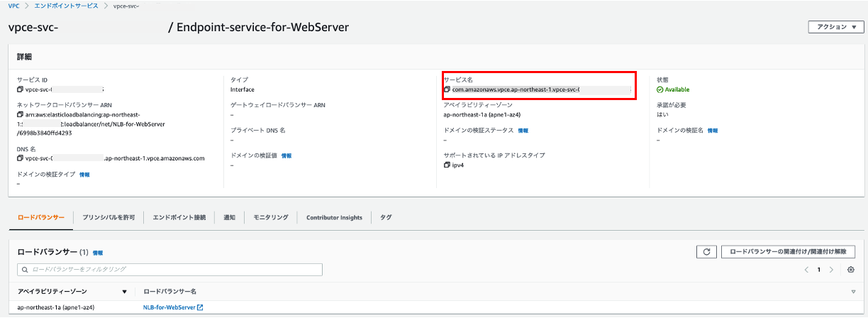
Task: Open 情報 link next to ドメインの検証値
Action: pos(286,155)
